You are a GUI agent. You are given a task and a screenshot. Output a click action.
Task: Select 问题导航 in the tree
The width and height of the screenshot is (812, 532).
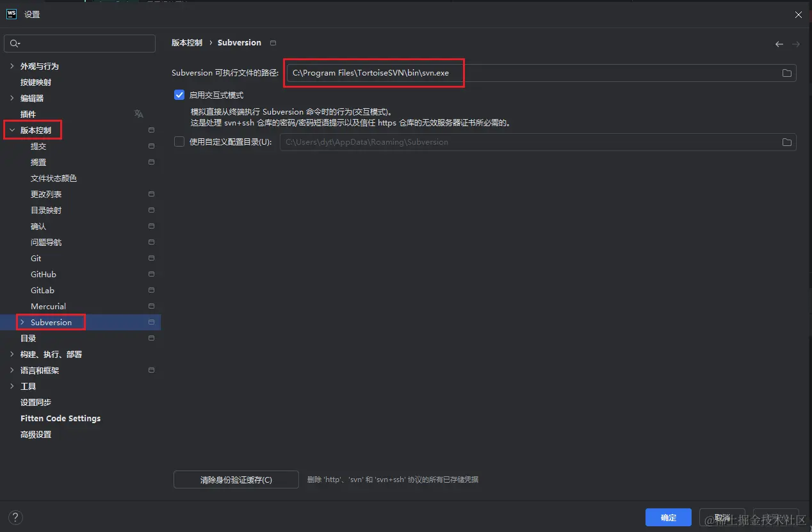click(x=46, y=242)
